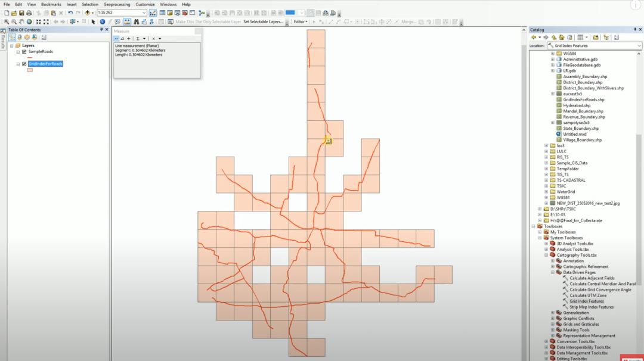Click the Fixed Zoom Out icon
The width and height of the screenshot is (644, 361).
point(46,21)
